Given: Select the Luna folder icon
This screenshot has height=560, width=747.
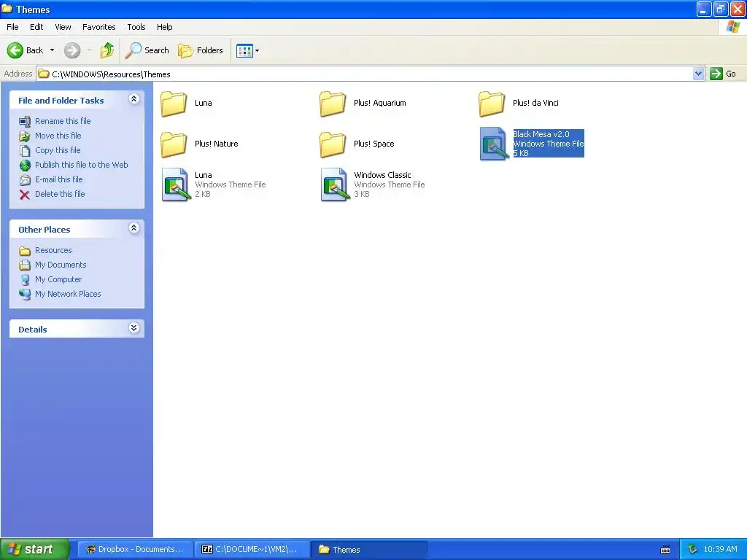Looking at the screenshot, I should (174, 104).
